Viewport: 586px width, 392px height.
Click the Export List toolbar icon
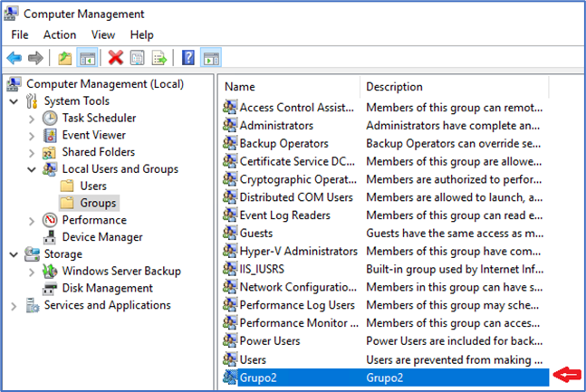coord(159,58)
